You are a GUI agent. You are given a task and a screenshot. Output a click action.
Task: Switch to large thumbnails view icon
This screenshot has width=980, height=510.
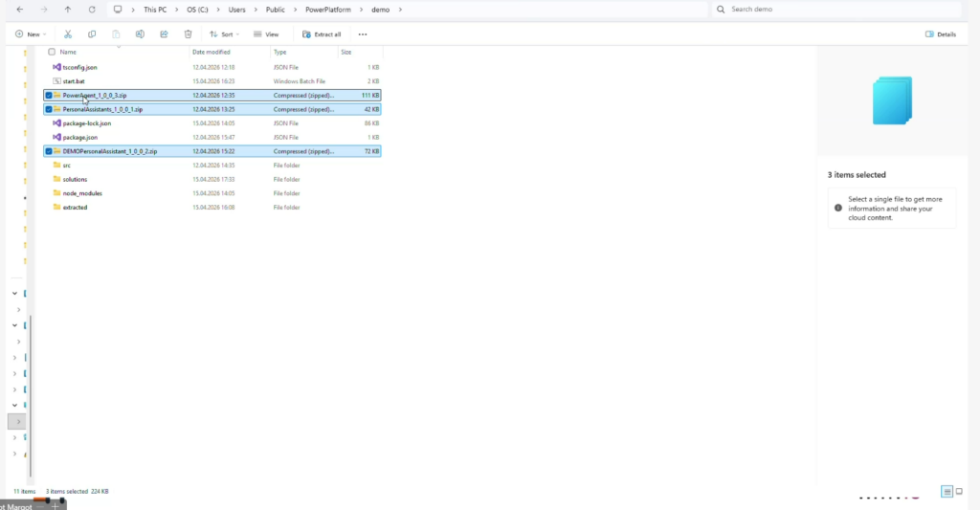click(x=959, y=491)
